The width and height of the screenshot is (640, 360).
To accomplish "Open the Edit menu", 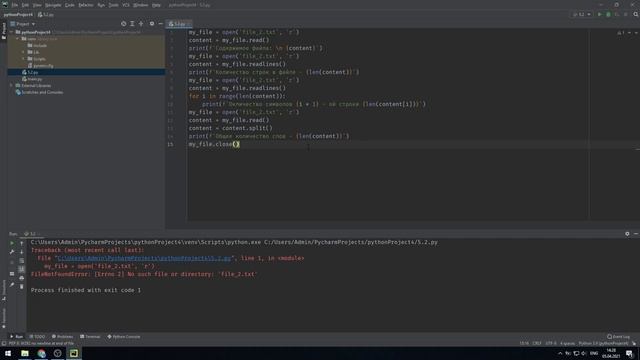I will (25, 5).
